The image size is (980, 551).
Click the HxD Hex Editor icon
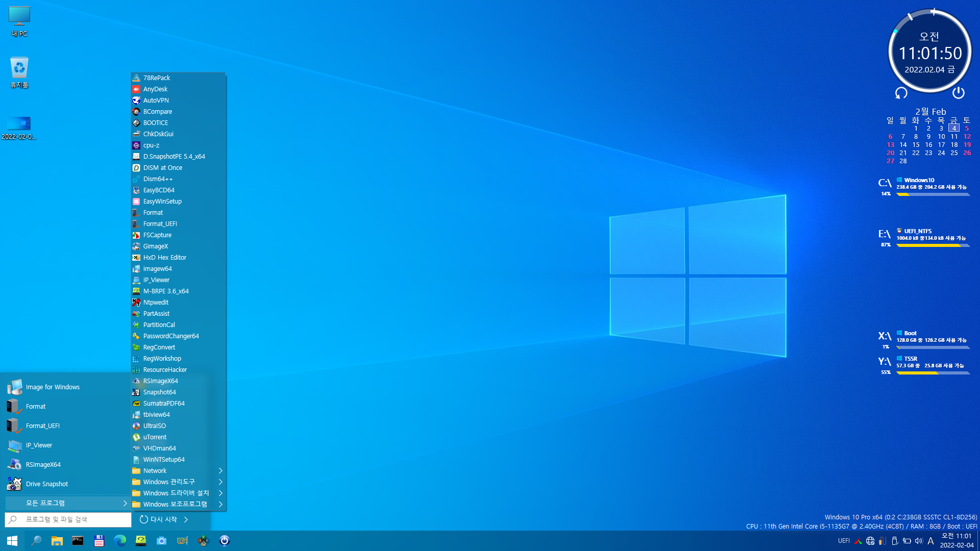(136, 258)
